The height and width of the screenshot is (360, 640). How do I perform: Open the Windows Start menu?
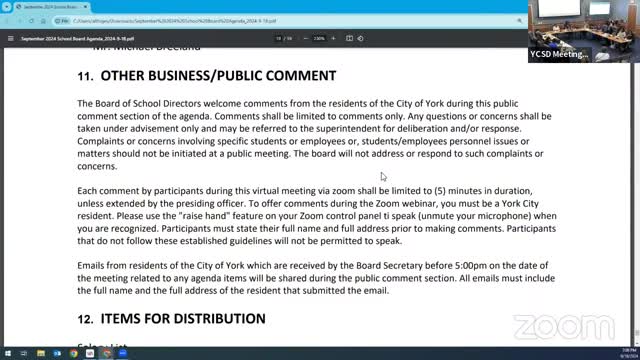(8, 353)
